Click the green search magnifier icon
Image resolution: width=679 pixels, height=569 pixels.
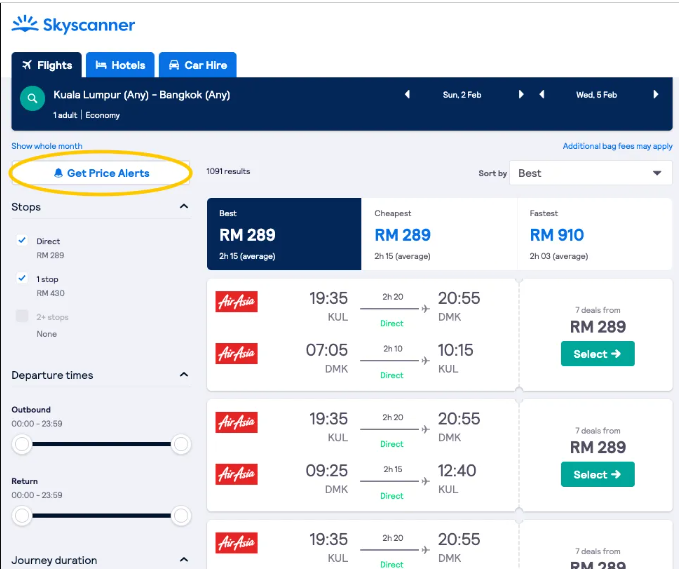point(33,99)
